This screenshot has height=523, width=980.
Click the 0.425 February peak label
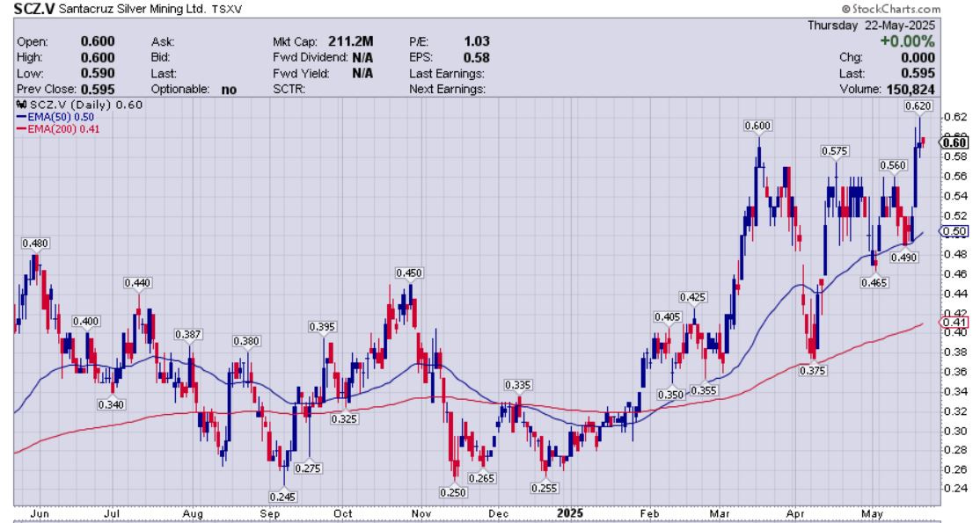[x=692, y=297]
